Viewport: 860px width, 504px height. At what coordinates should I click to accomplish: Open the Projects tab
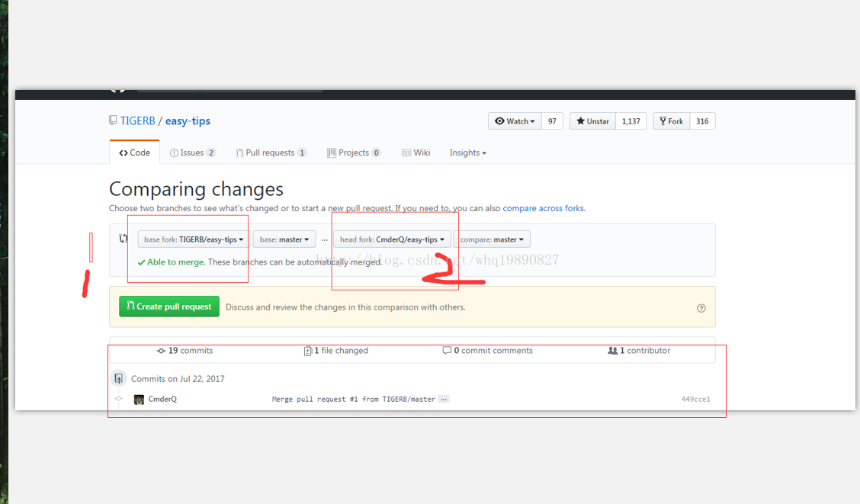[354, 152]
